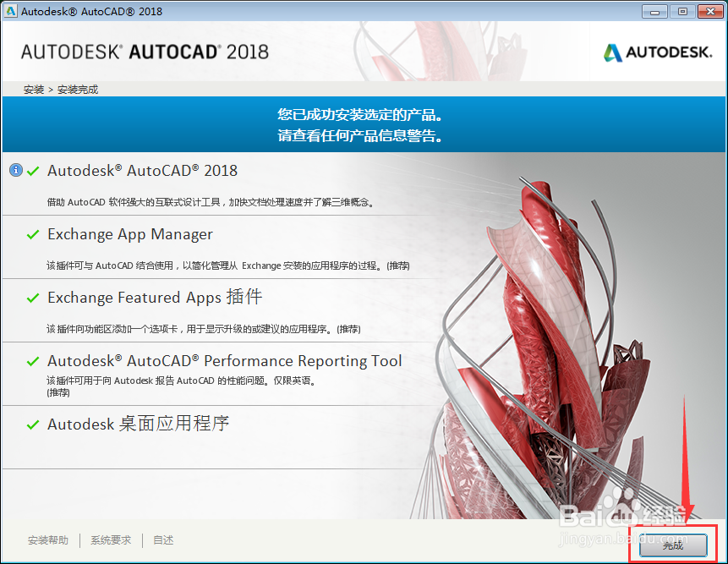
Task: Maximize the AutoCAD installer window
Action: 682,12
